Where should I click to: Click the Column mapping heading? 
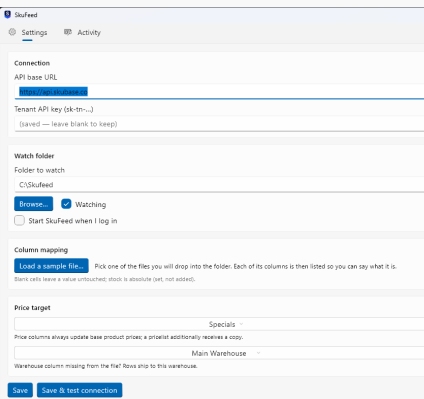tap(41, 250)
